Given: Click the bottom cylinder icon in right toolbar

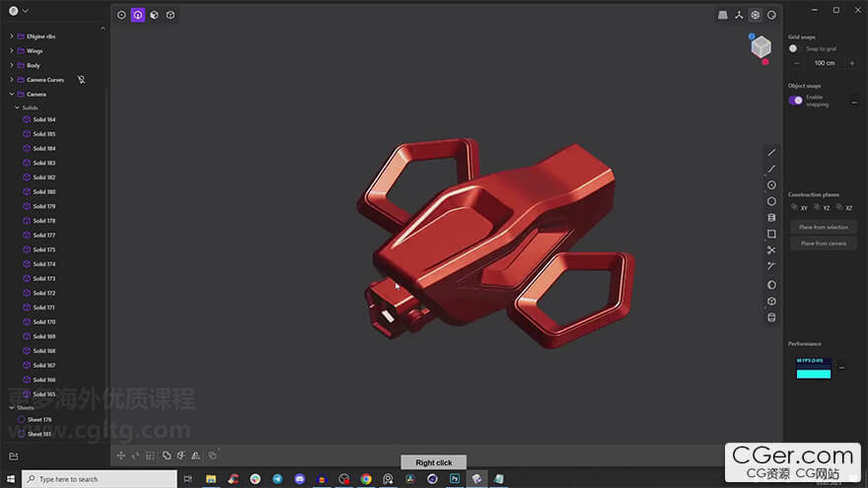Looking at the screenshot, I should tap(771, 317).
